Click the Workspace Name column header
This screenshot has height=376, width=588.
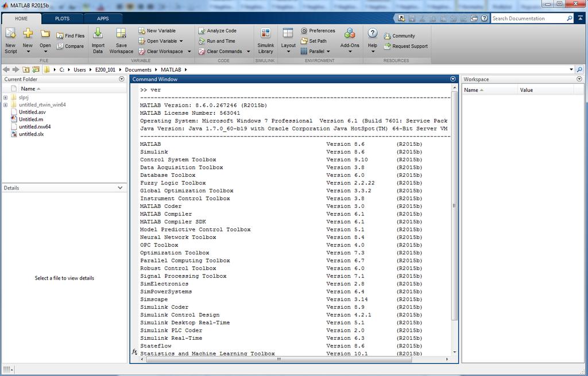coord(471,90)
